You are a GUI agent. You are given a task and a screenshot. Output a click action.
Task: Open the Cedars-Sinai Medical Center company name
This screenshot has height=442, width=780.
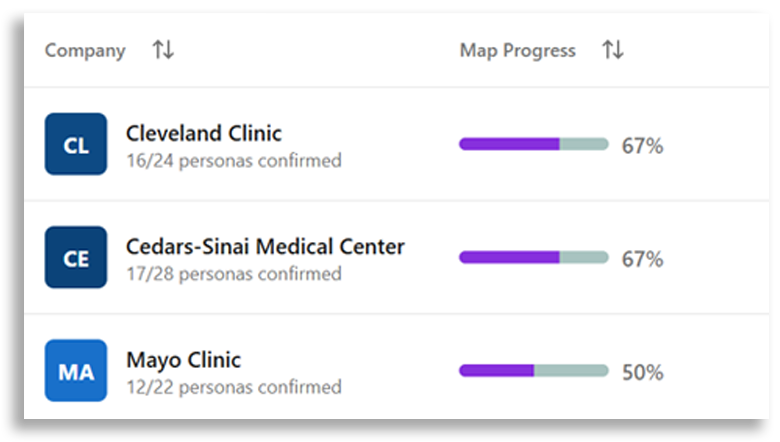click(265, 247)
